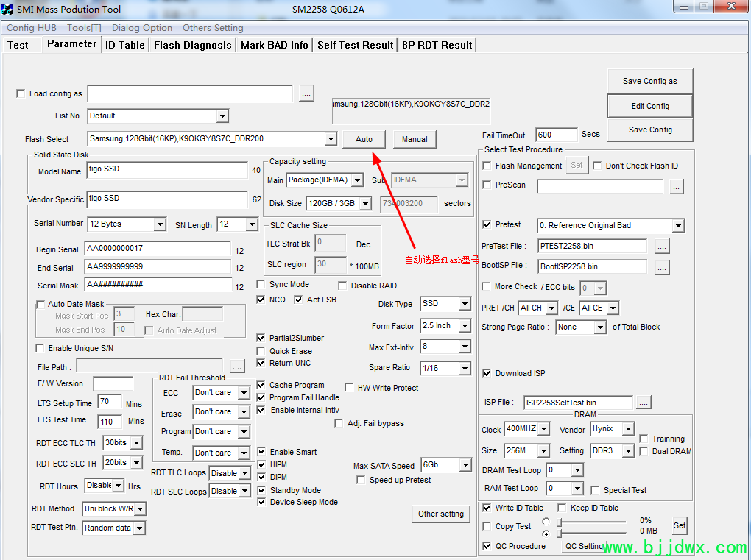
Task: Enable Sync Mode
Action: coord(261,284)
